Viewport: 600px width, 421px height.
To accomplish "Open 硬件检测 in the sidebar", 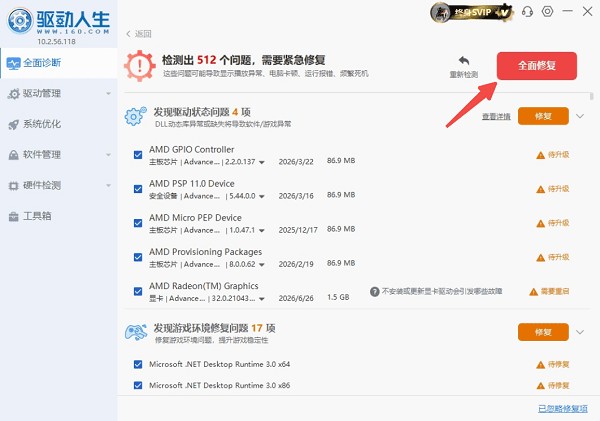I will 59,186.
